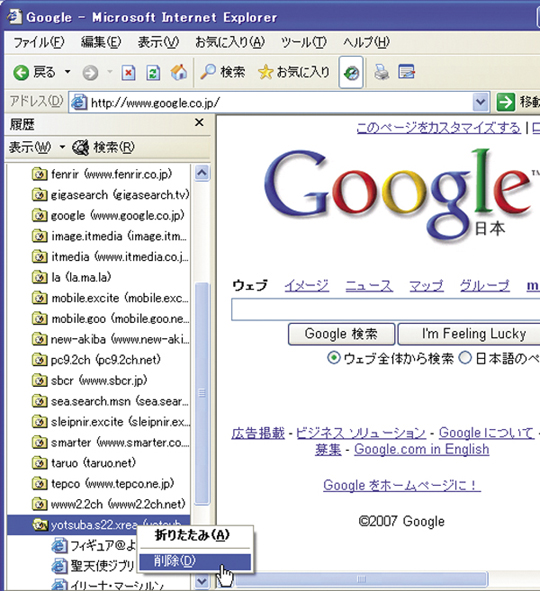Open the イメージ link

pyautogui.click(x=306, y=285)
